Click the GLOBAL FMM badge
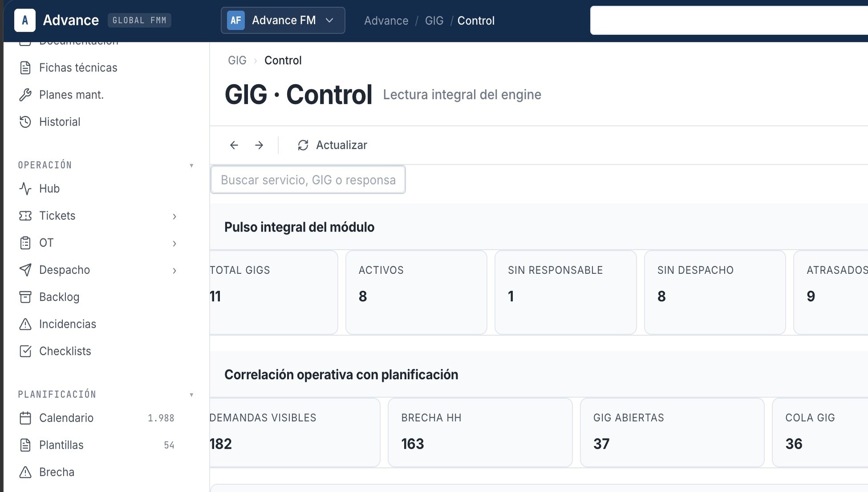868x492 pixels. coord(139,20)
